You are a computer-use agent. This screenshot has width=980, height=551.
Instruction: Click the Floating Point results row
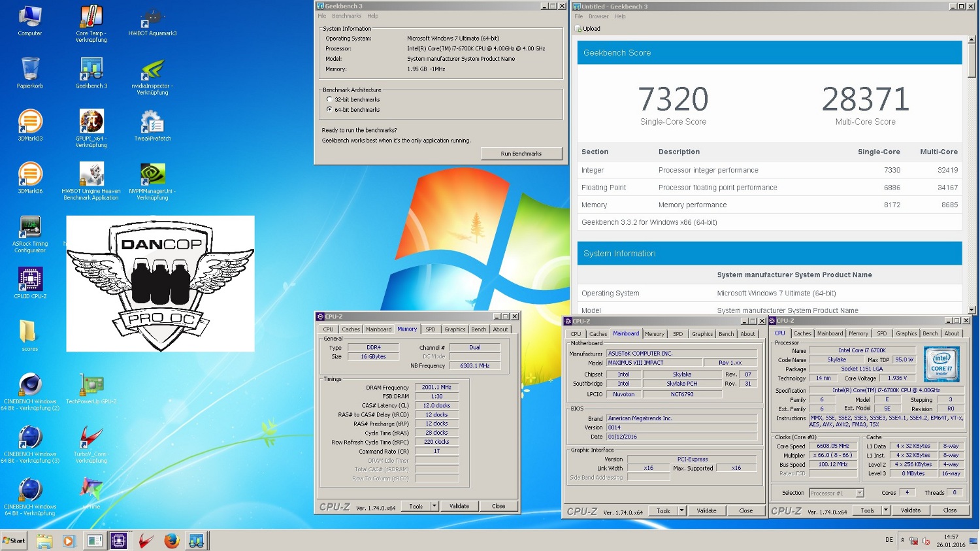(770, 188)
